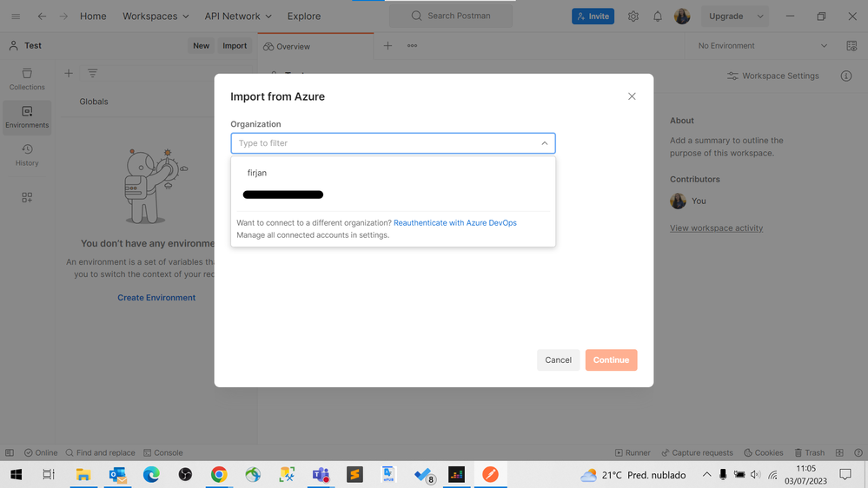868x488 pixels.
Task: Open the help icon in status bar
Action: pos(858,452)
